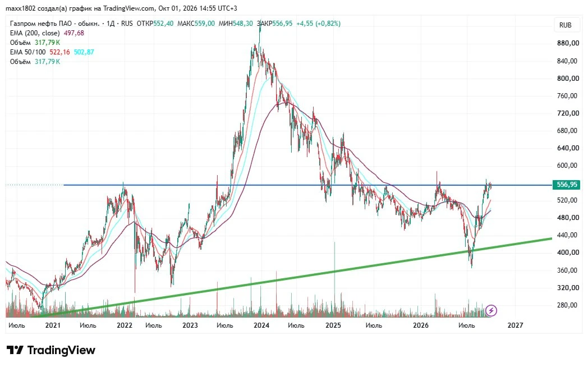Viewport: 588px width, 367px height.
Task: Click the 2027 time axis label
Action: click(x=515, y=325)
